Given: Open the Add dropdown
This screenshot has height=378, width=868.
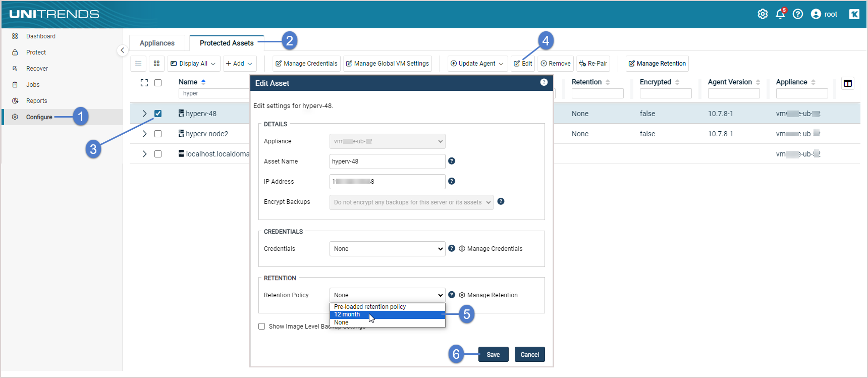Looking at the screenshot, I should [x=239, y=64].
